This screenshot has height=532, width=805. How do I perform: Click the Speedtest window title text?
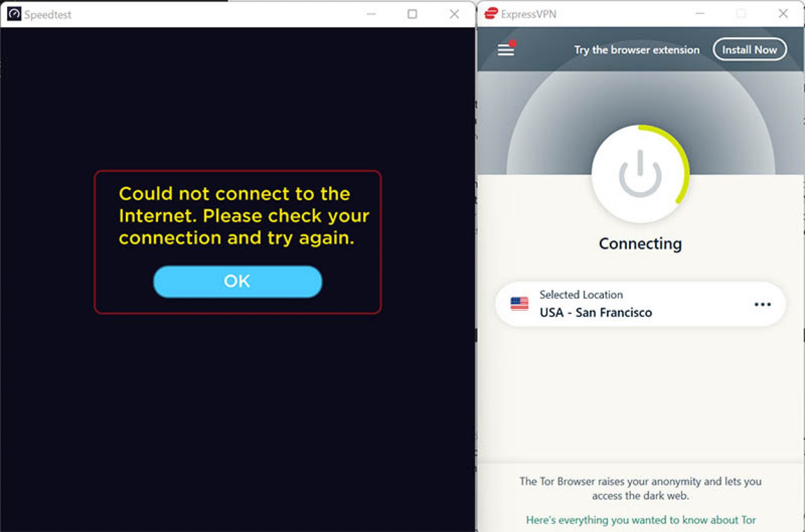click(47, 14)
